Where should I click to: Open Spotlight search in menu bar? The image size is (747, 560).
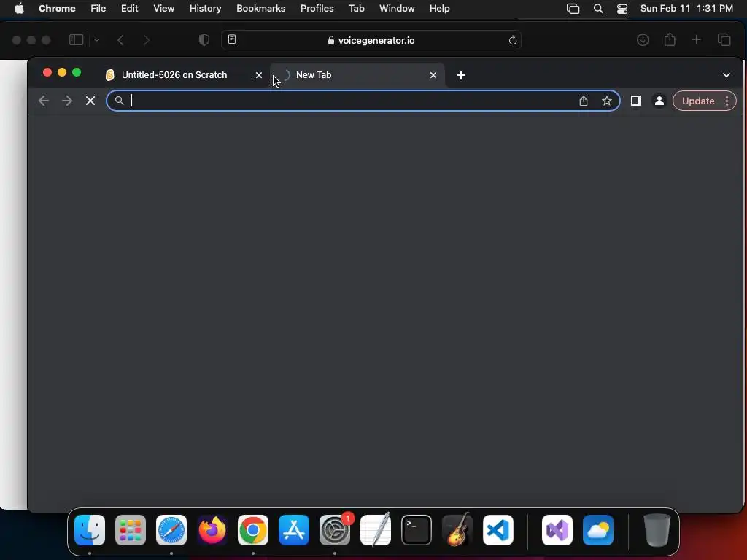pyautogui.click(x=598, y=9)
